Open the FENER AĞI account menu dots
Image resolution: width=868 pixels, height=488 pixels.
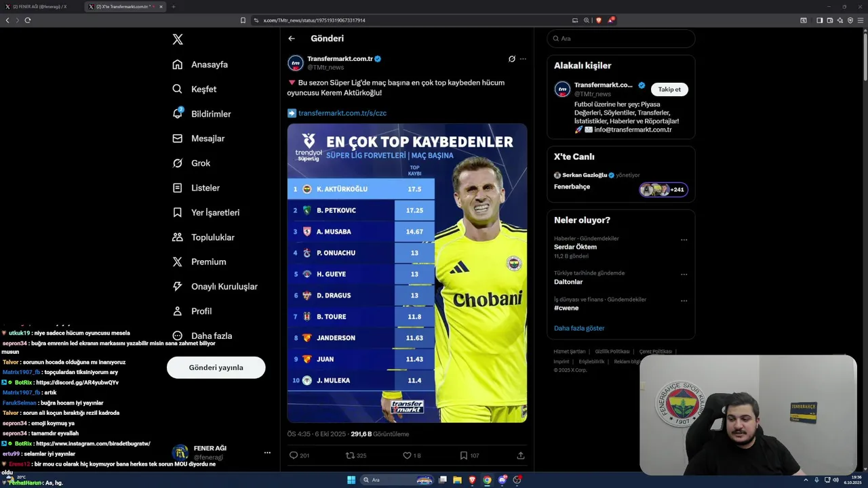click(x=267, y=453)
